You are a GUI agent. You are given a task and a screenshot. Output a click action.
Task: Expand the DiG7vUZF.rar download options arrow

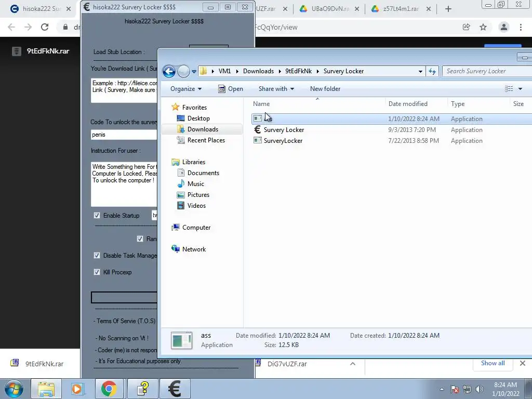(x=353, y=364)
